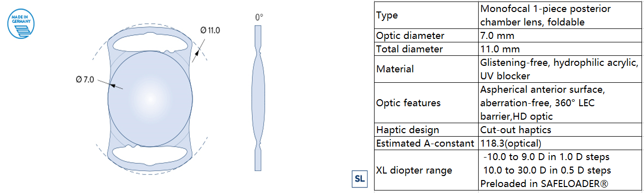Click the Ø 7.0 dimension label

click(85, 79)
